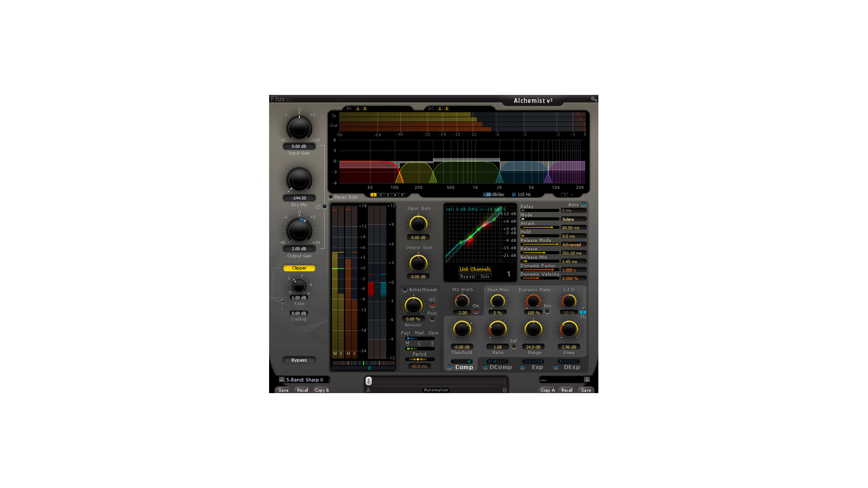Click the DComp activity meter above DComp
This screenshot has height=488, width=868.
497,361
